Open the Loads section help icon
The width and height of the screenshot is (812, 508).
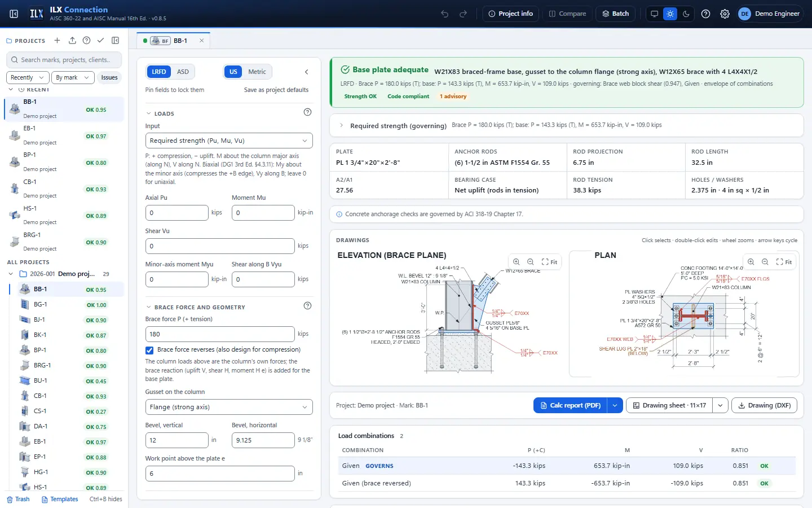coord(307,112)
